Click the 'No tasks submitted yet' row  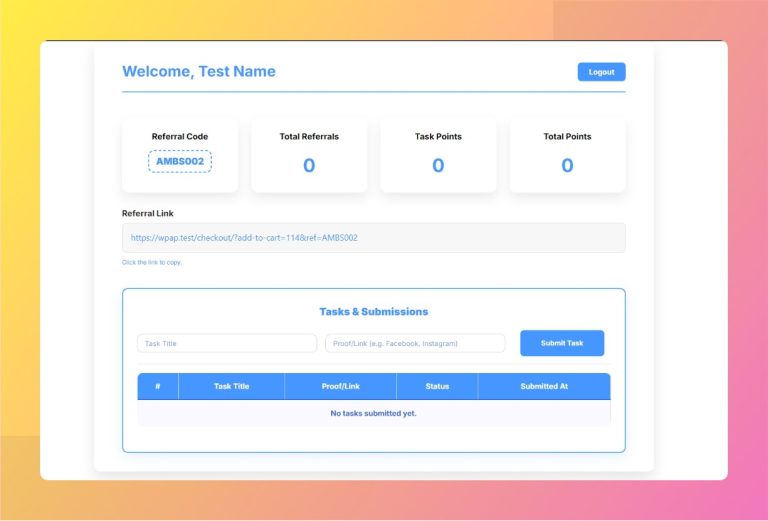pyautogui.click(x=373, y=413)
